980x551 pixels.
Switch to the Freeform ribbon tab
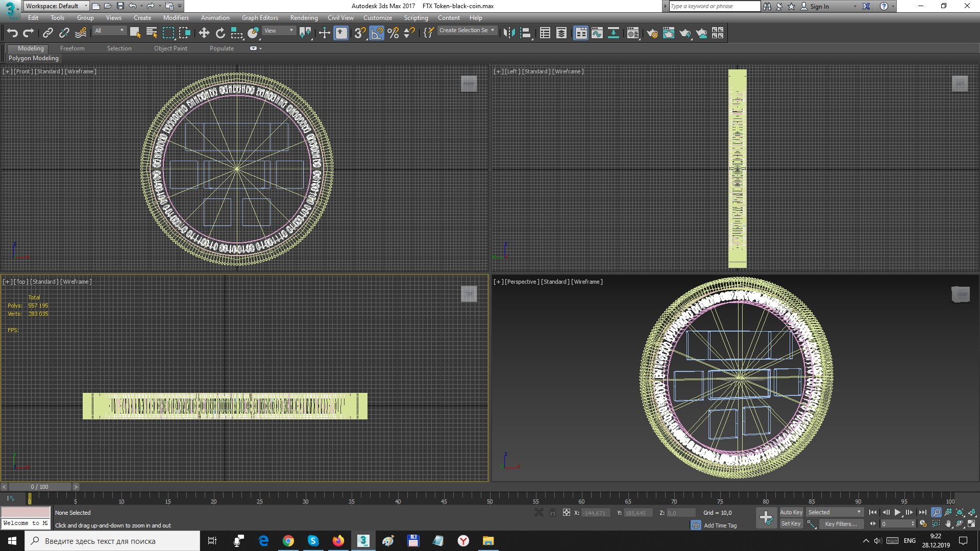click(72, 48)
